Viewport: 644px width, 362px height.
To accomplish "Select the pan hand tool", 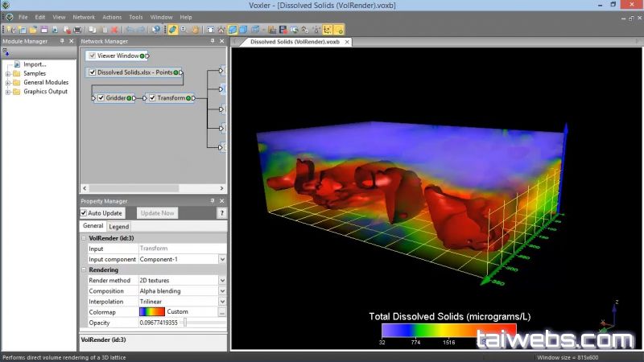I will 196,30.
